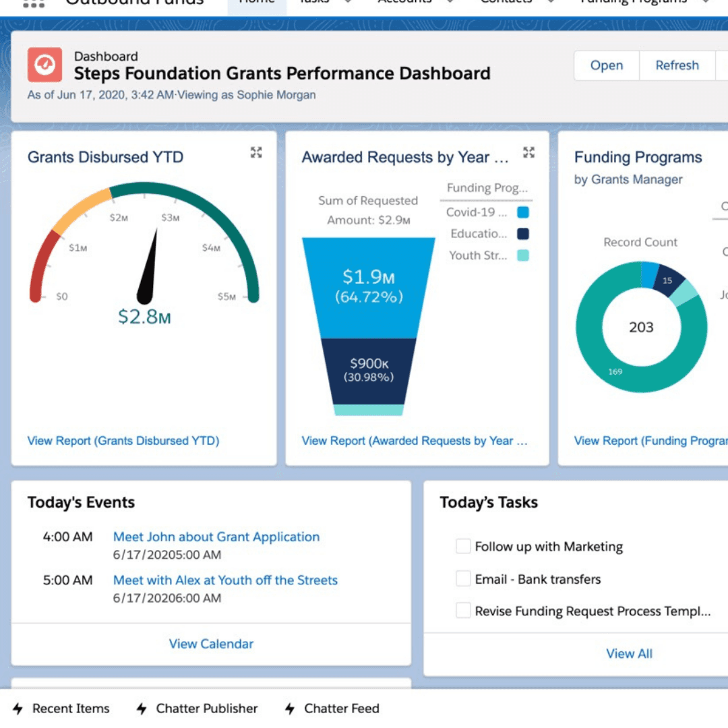
Task: Open View Report (Funding Programs) link
Action: coord(651,441)
